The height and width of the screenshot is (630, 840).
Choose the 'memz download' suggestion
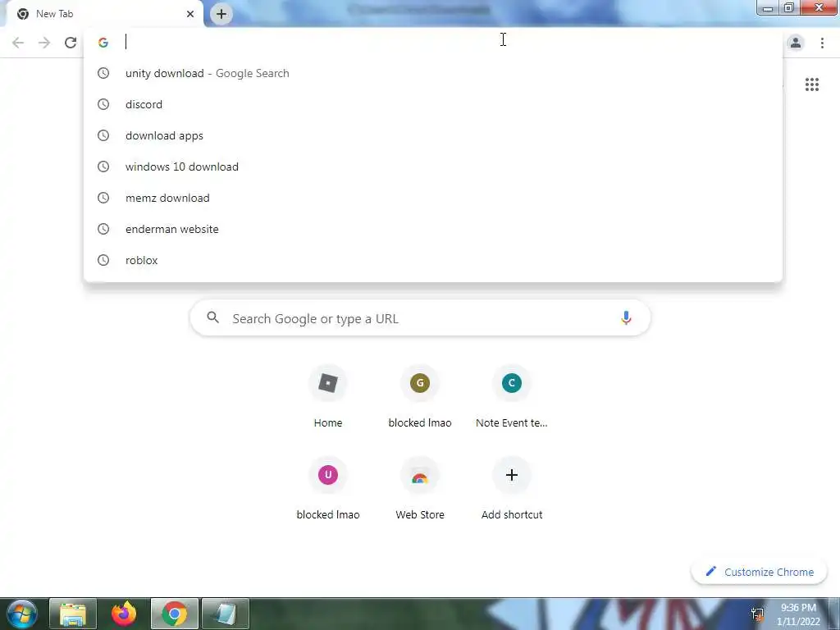point(433,198)
